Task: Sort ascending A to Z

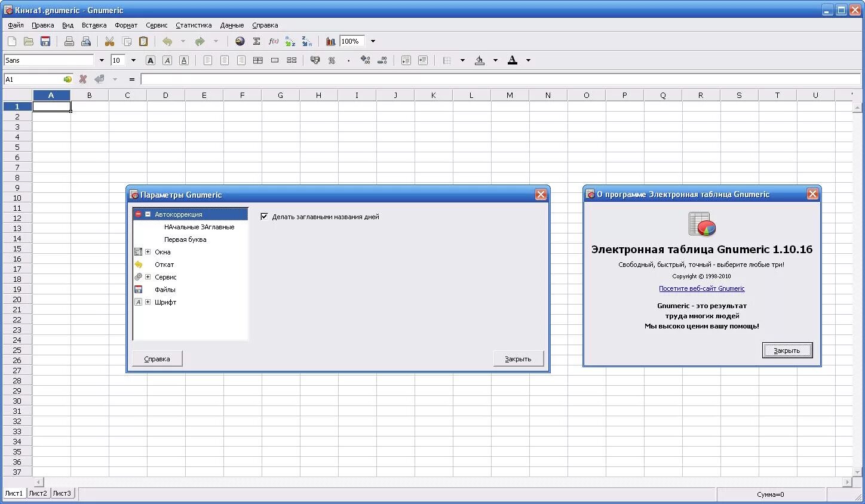Action: pyautogui.click(x=290, y=41)
